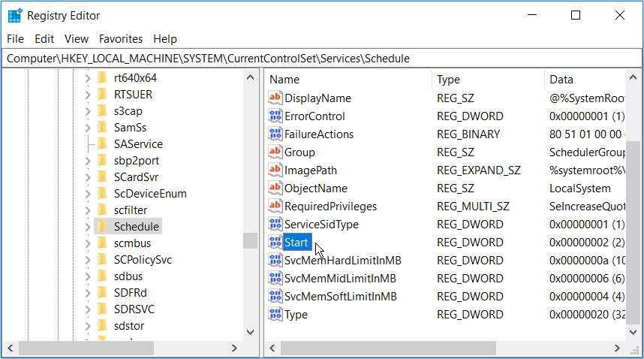Expand the rt640x64 registry key
This screenshot has width=644, height=359.
point(88,78)
